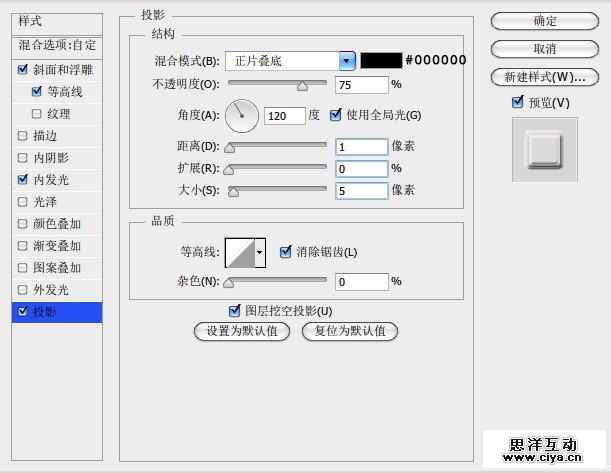This screenshot has width=611, height=473.
Task: Select the 内阴影 style entry label
Action: (x=51, y=157)
